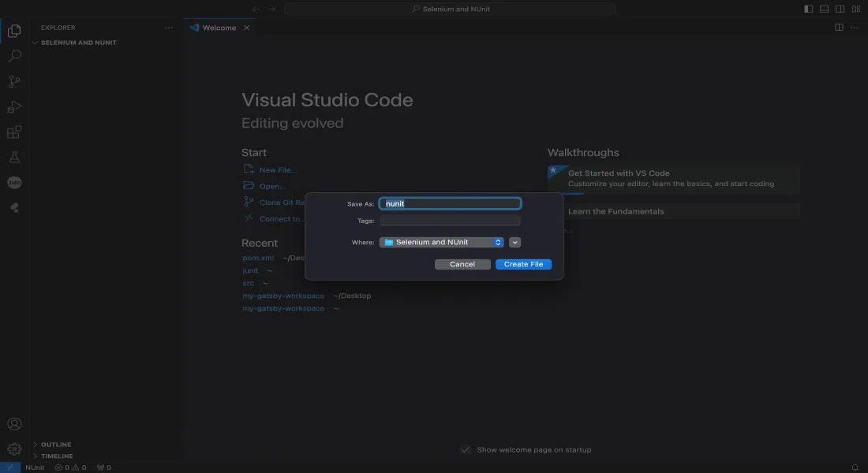
Task: Expand the save dialog with chevron button
Action: pos(514,242)
